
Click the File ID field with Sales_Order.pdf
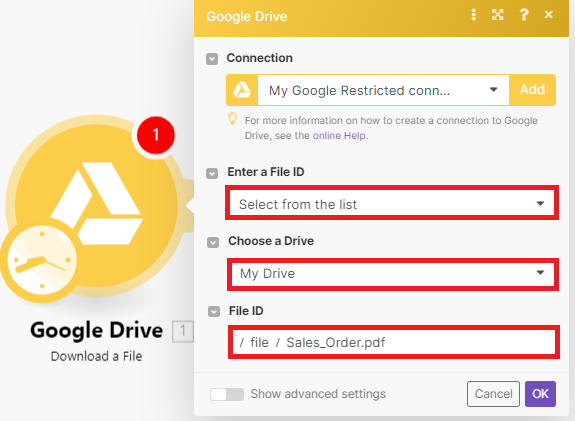click(394, 342)
